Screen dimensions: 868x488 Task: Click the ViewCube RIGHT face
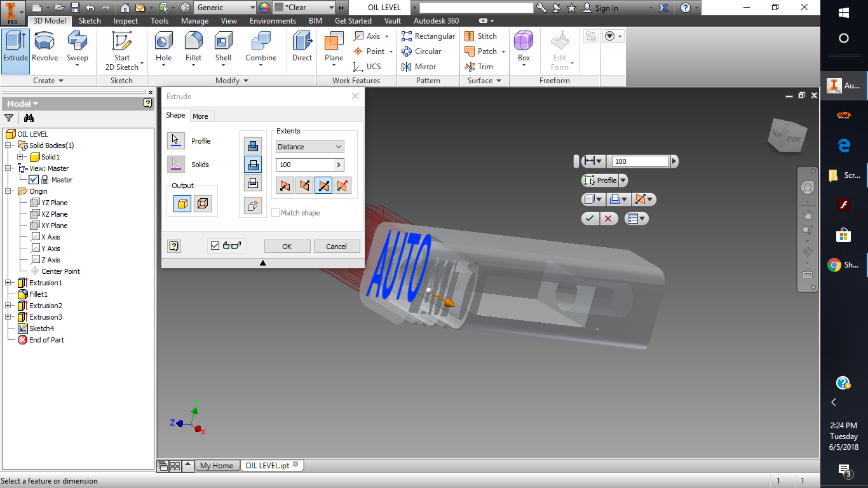pos(794,139)
